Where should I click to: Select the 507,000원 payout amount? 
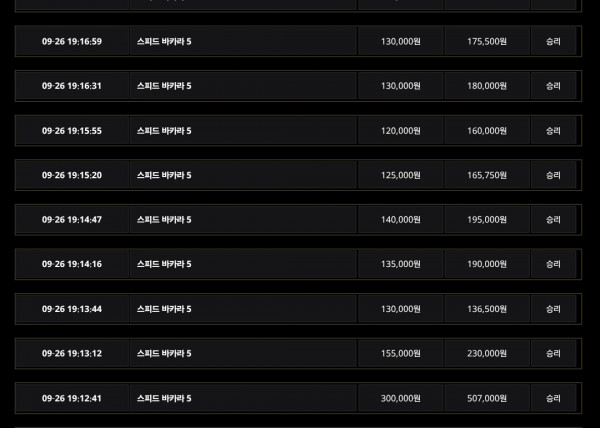[x=489, y=398]
